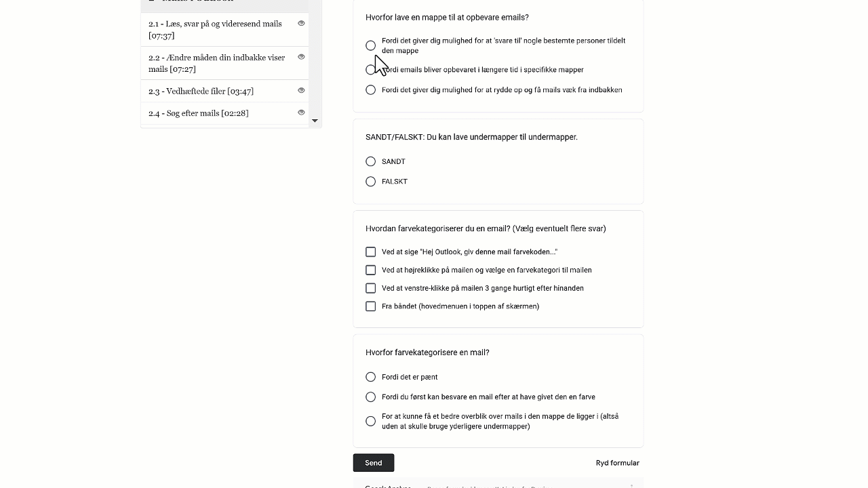Choose "Fordi det giver dig mulighed for at rydde op"

(370, 89)
